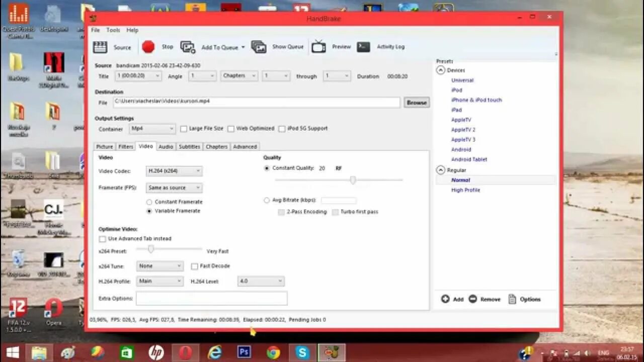The width and height of the screenshot is (644, 362).
Task: Tick the iPod 5G Support checkbox
Action: click(282, 129)
